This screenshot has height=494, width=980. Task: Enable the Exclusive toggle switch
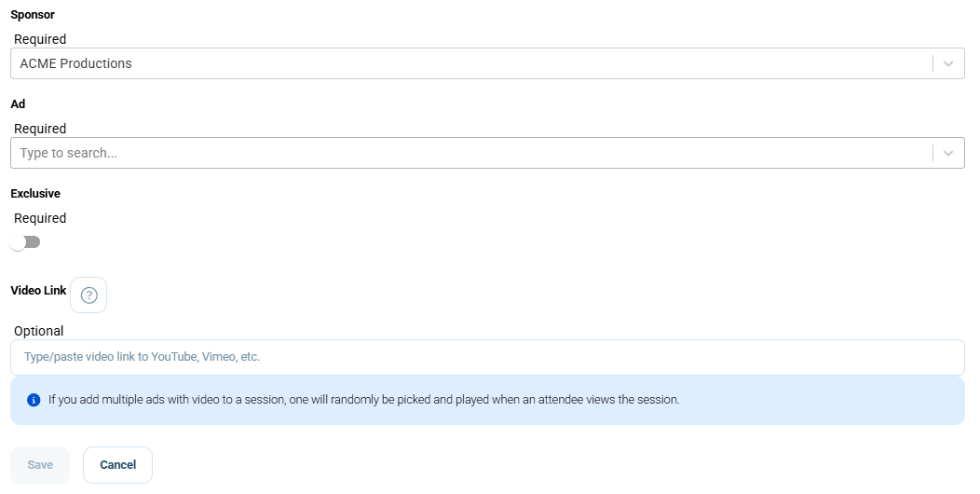26,242
